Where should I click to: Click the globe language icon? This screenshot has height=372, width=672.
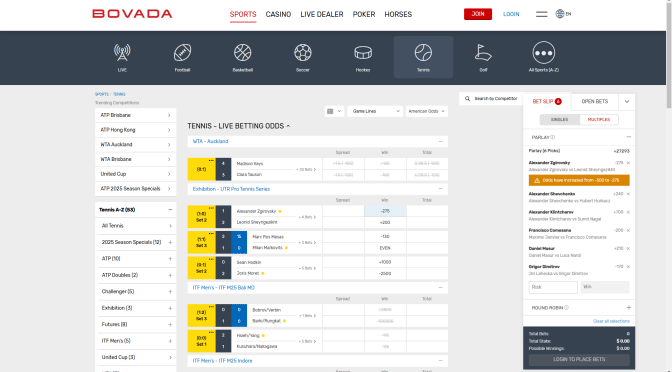(560, 14)
